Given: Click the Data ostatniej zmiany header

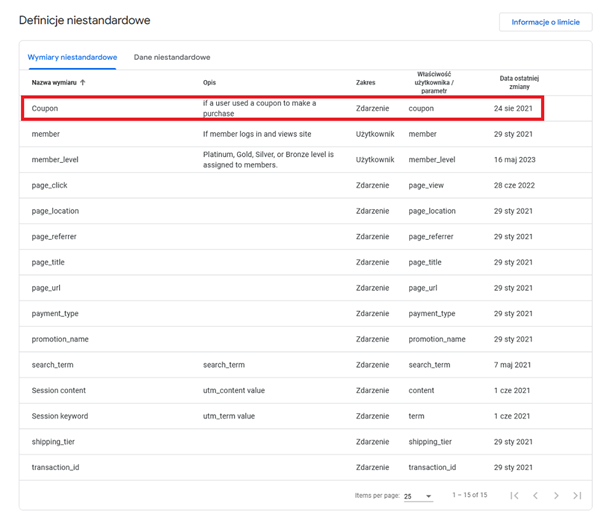Looking at the screenshot, I should (x=519, y=83).
